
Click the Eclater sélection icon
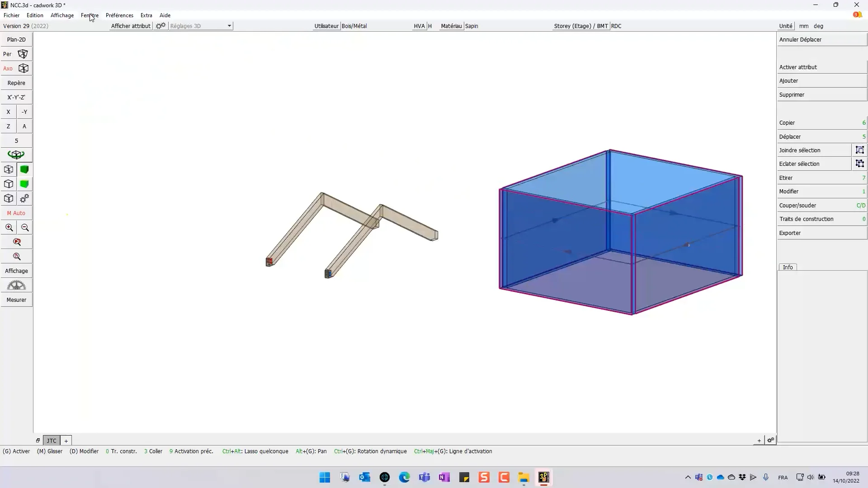860,164
